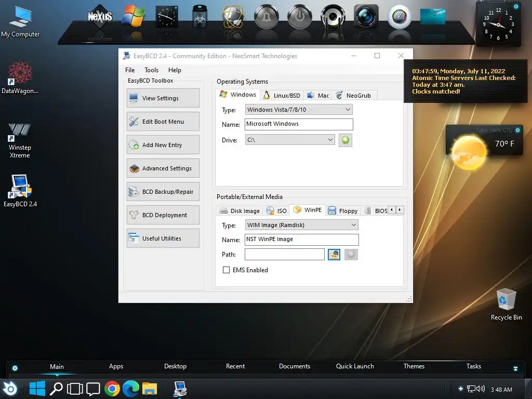Collapse the shelf using the bottom-right arrow
The width and height of the screenshot is (532, 399).
click(x=515, y=368)
